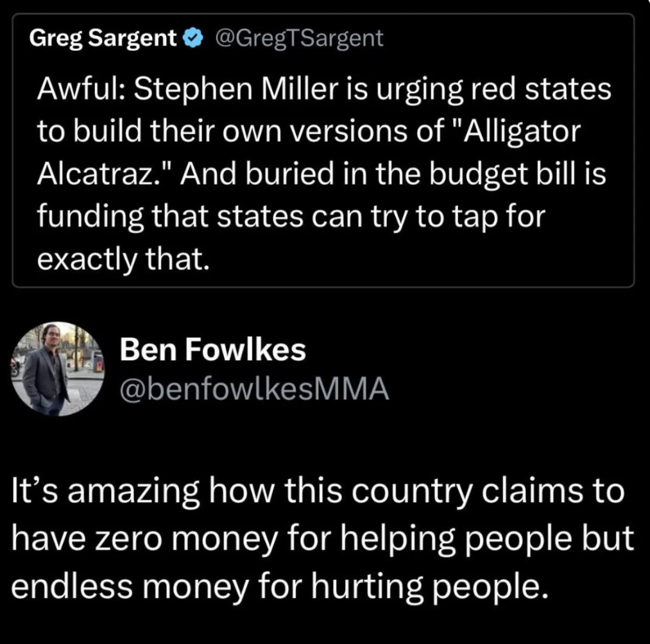The image size is (650, 644).
Task: Click the Ben Fowlkes display name
Action: click(x=213, y=351)
